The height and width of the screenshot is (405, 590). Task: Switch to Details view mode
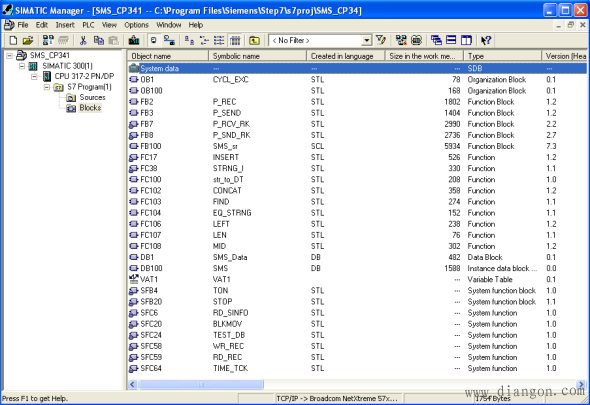pyautogui.click(x=235, y=40)
